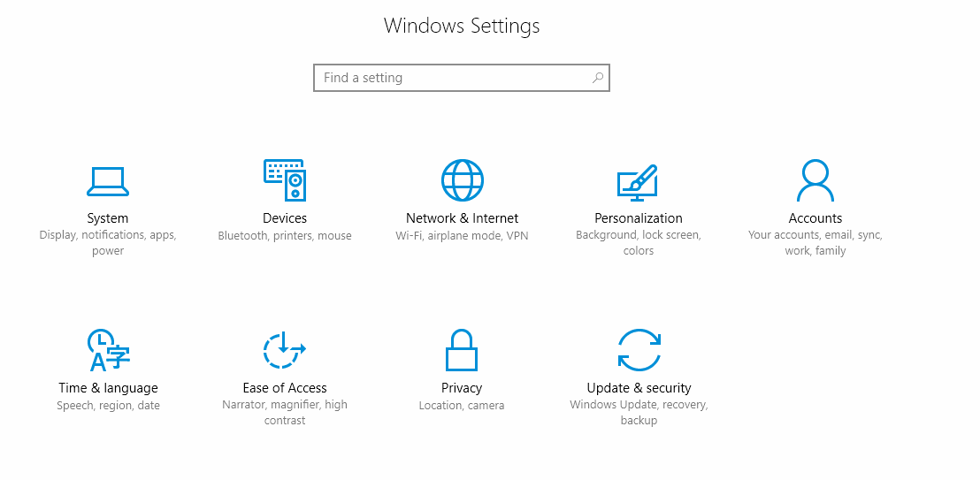Click the Accounts person icon
The image size is (980, 480).
(815, 180)
